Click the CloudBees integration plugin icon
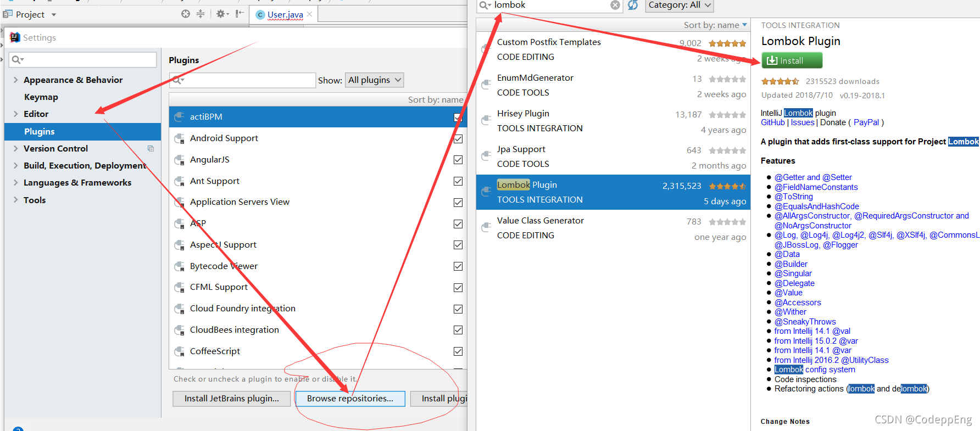The width and height of the screenshot is (980, 431). pos(179,330)
